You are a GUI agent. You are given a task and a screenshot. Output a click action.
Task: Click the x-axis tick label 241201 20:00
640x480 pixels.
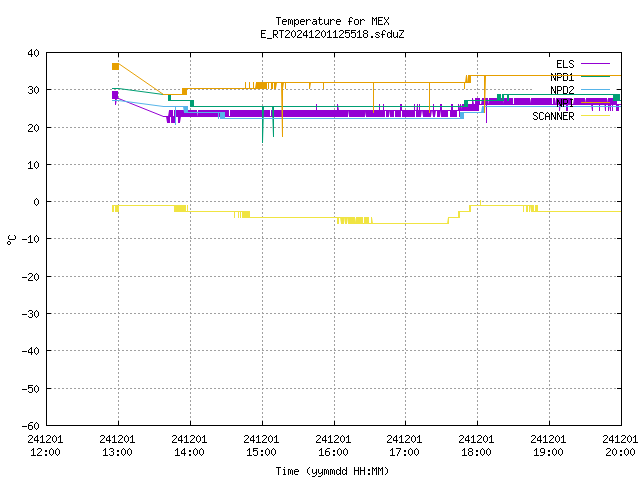pos(620,446)
